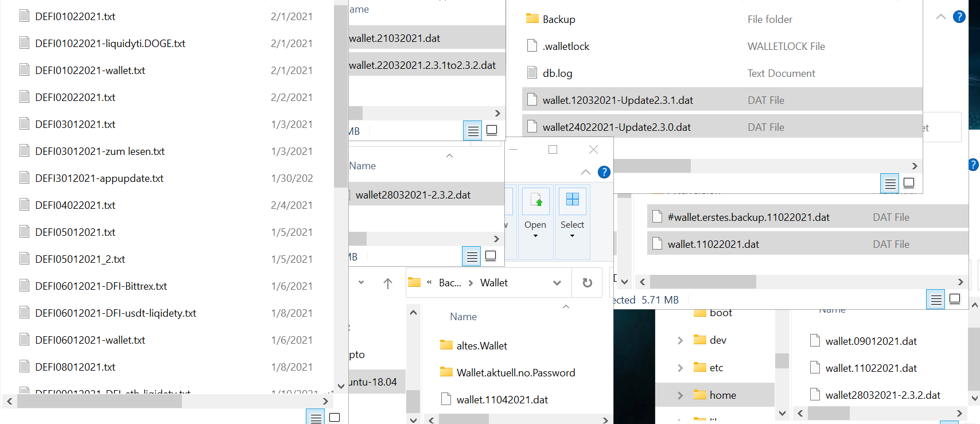
Task: Select wallet28032021-2.3.2.dat in bottom-right list
Action: (882, 395)
